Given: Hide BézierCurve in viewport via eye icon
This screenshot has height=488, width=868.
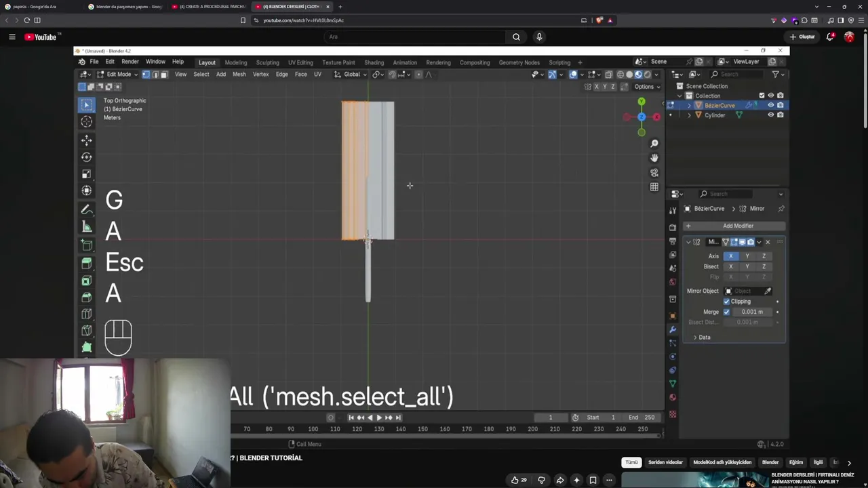Looking at the screenshot, I should tap(770, 106).
